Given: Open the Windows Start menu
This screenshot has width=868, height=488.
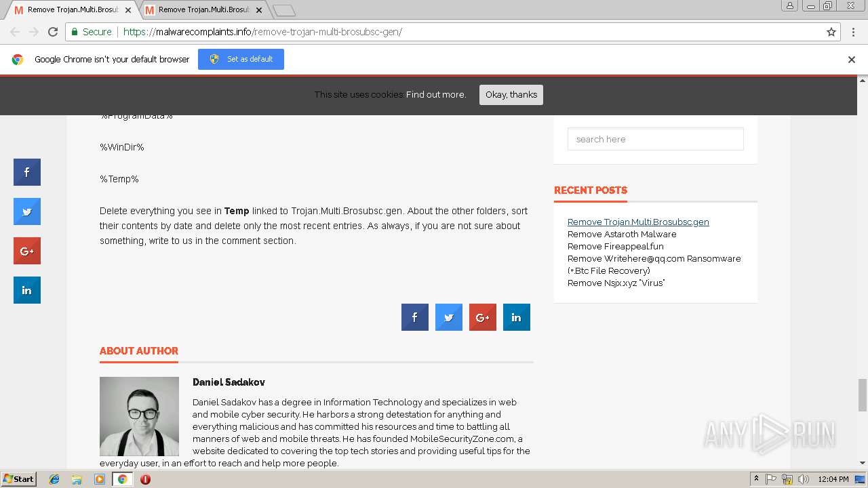Looking at the screenshot, I should (18, 479).
